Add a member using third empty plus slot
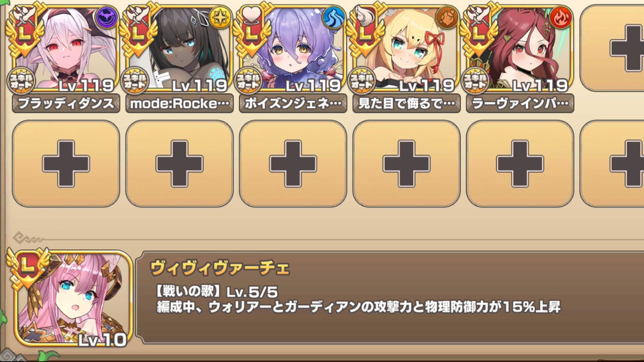 tap(293, 164)
